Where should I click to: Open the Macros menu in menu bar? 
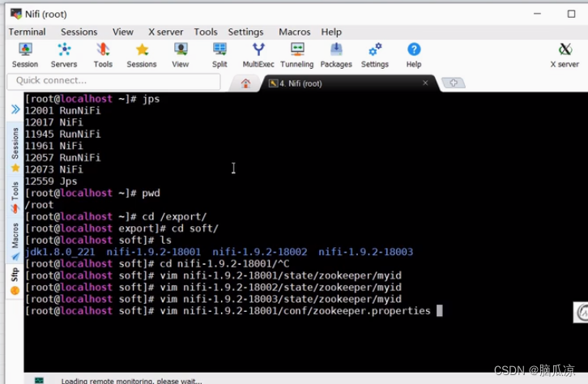294,32
